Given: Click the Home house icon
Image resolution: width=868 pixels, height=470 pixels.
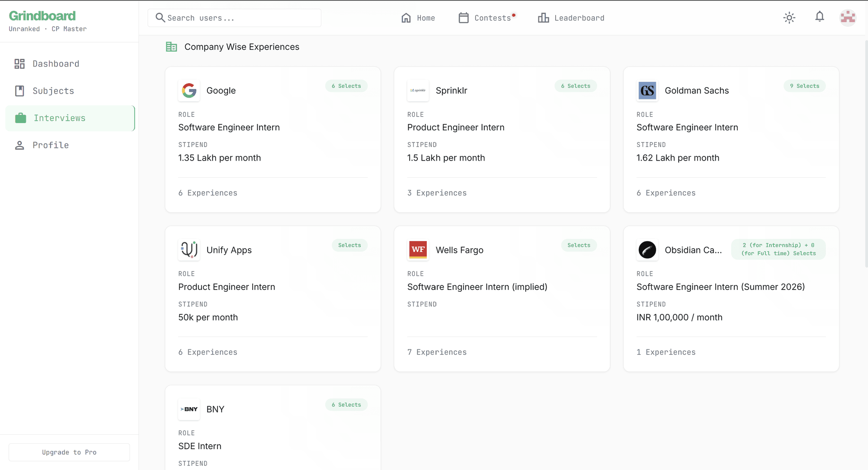Looking at the screenshot, I should (x=406, y=18).
